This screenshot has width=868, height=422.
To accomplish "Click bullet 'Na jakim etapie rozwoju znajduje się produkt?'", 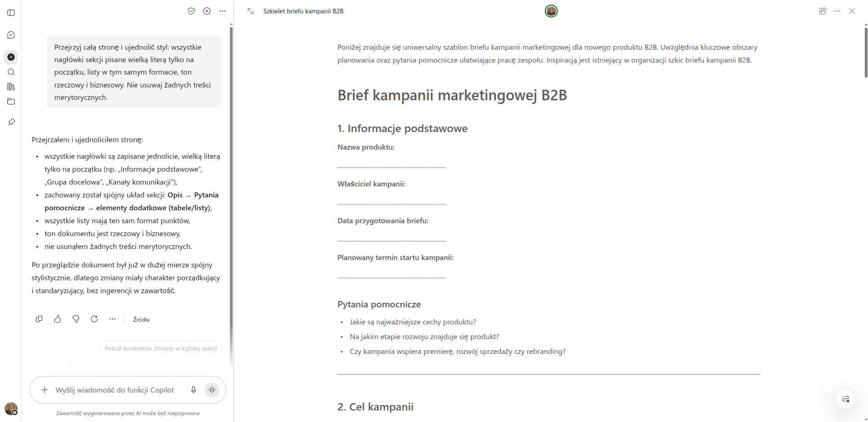I will coord(424,337).
